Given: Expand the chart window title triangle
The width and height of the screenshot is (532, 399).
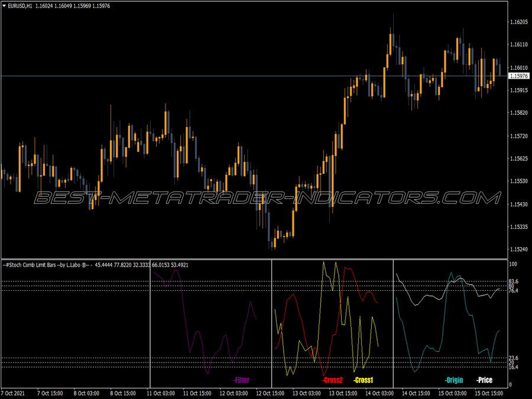Looking at the screenshot, I should click(x=5, y=5).
